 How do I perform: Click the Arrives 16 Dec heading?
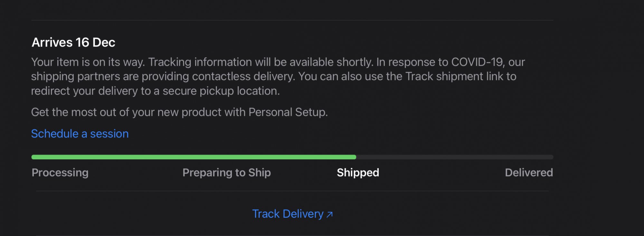tap(73, 42)
